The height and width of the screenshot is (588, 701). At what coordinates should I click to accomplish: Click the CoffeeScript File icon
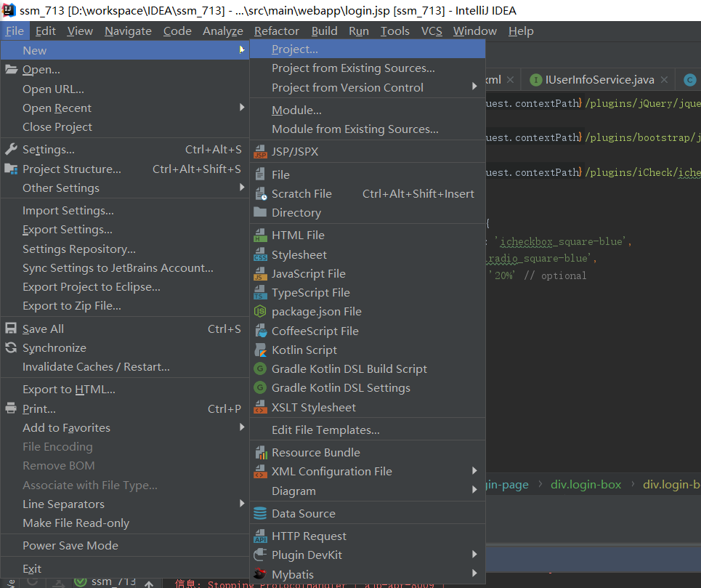point(260,331)
